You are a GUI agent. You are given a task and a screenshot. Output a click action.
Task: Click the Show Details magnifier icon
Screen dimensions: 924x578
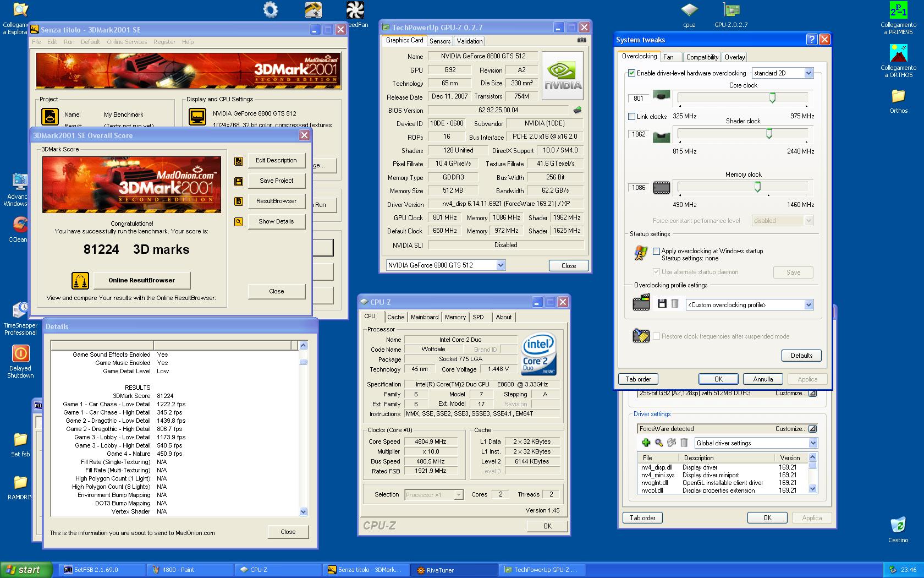(x=239, y=222)
